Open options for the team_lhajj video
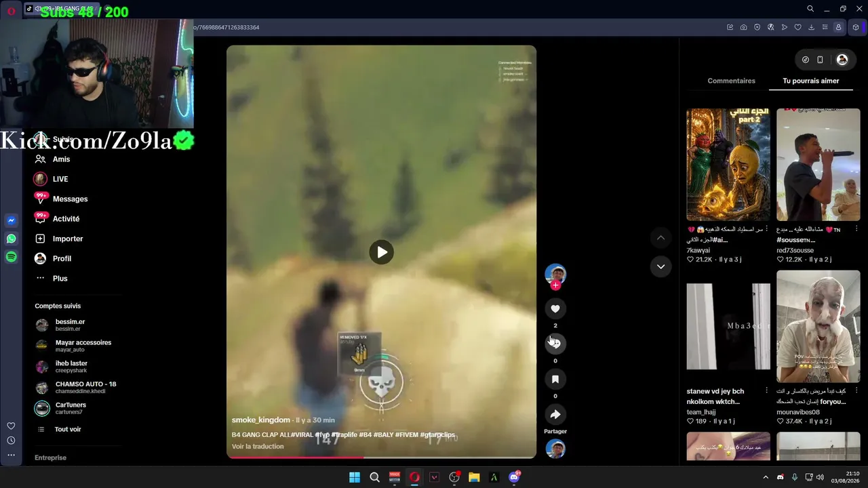This screenshot has width=868, height=488. point(767,390)
